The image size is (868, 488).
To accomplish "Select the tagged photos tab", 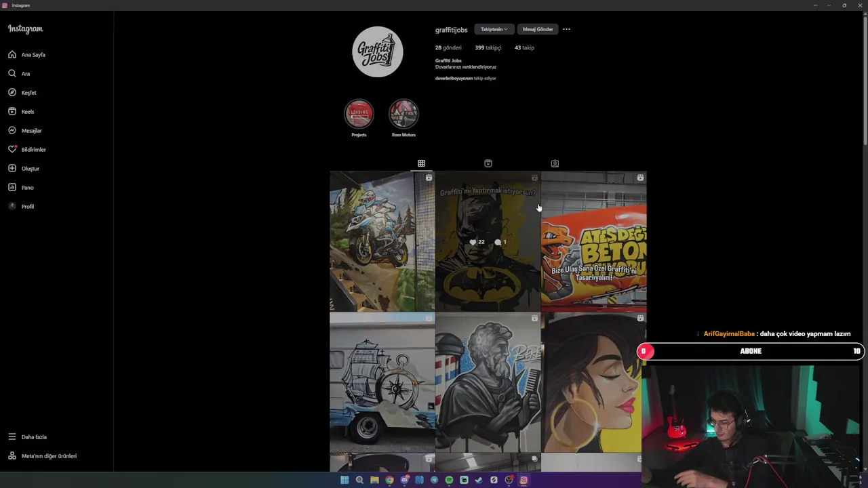I will [555, 163].
